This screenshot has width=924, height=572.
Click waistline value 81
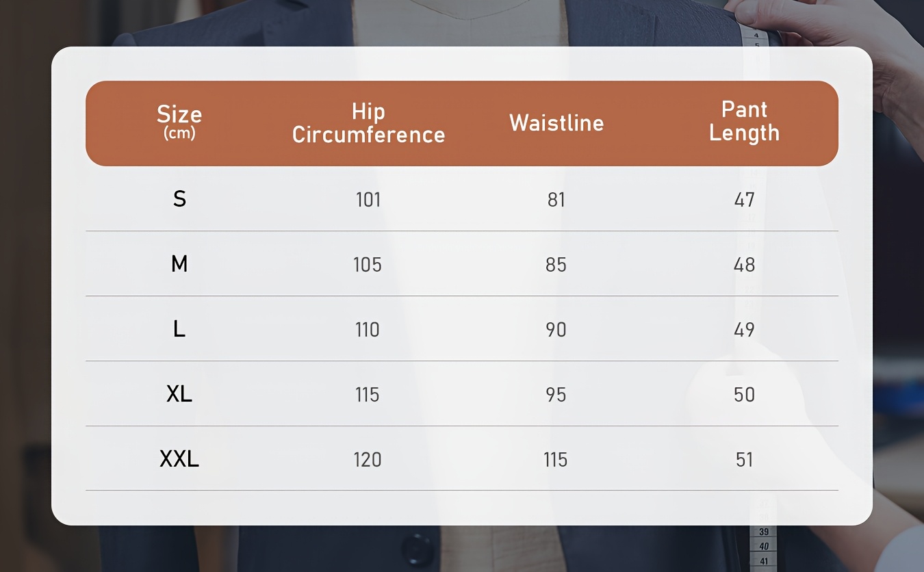556,200
